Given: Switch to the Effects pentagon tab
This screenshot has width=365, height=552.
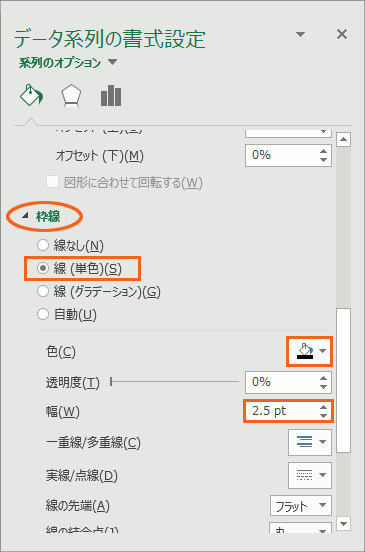Looking at the screenshot, I should pyautogui.click(x=71, y=95).
